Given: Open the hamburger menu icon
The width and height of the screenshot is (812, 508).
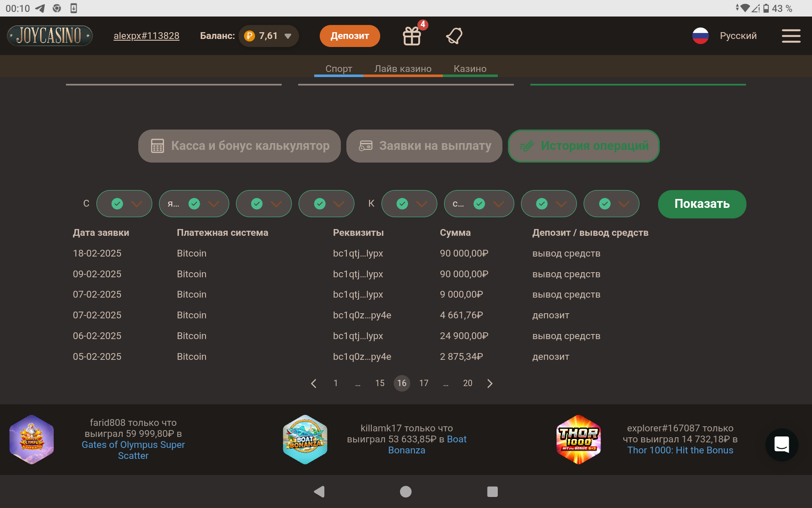Looking at the screenshot, I should click(x=791, y=36).
